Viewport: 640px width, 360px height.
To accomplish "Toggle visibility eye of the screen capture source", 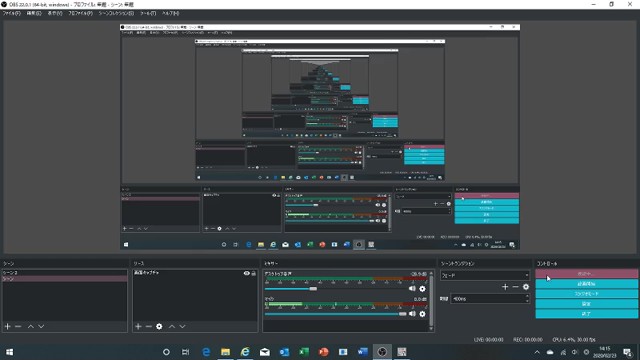I will point(247,273).
